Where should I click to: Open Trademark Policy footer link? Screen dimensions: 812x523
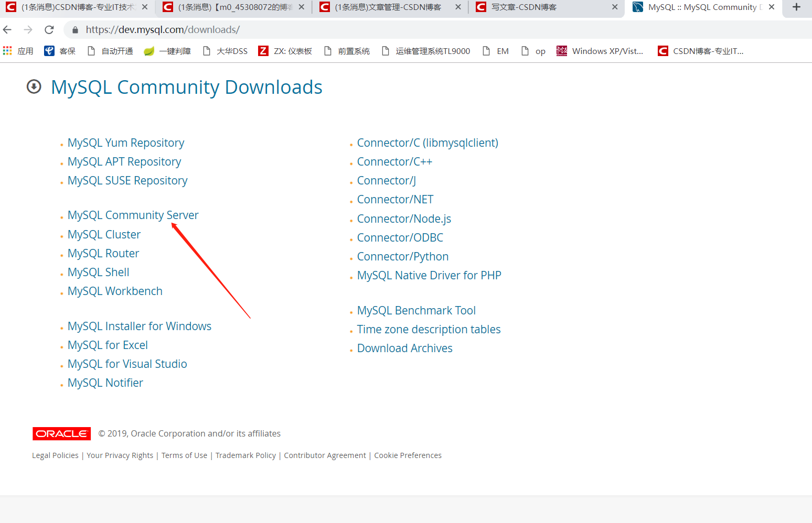(245, 455)
